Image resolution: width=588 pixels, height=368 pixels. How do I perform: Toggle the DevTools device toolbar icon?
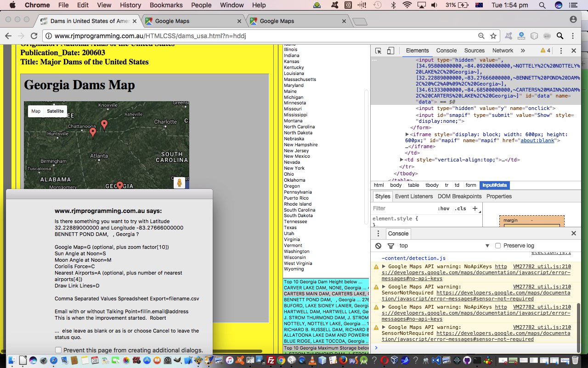(x=390, y=51)
